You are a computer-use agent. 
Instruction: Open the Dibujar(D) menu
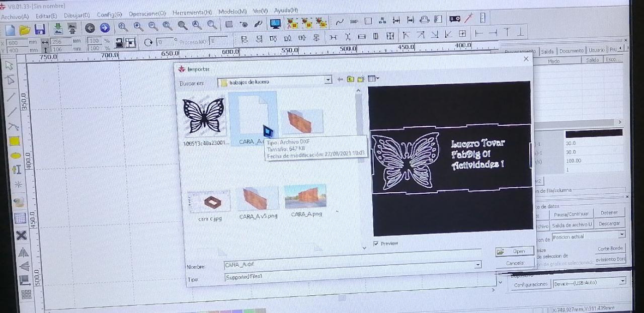point(76,15)
